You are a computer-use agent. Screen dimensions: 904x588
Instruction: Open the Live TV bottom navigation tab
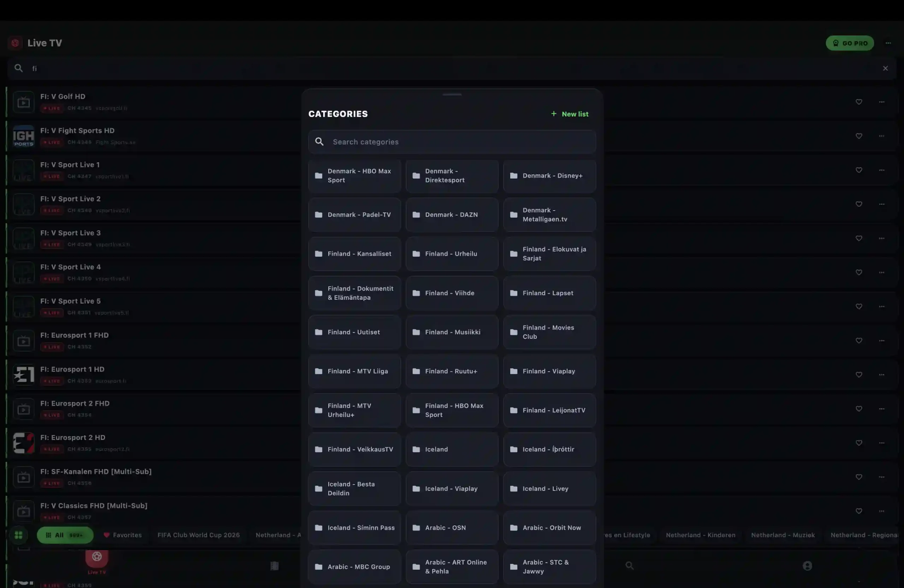[97, 563]
